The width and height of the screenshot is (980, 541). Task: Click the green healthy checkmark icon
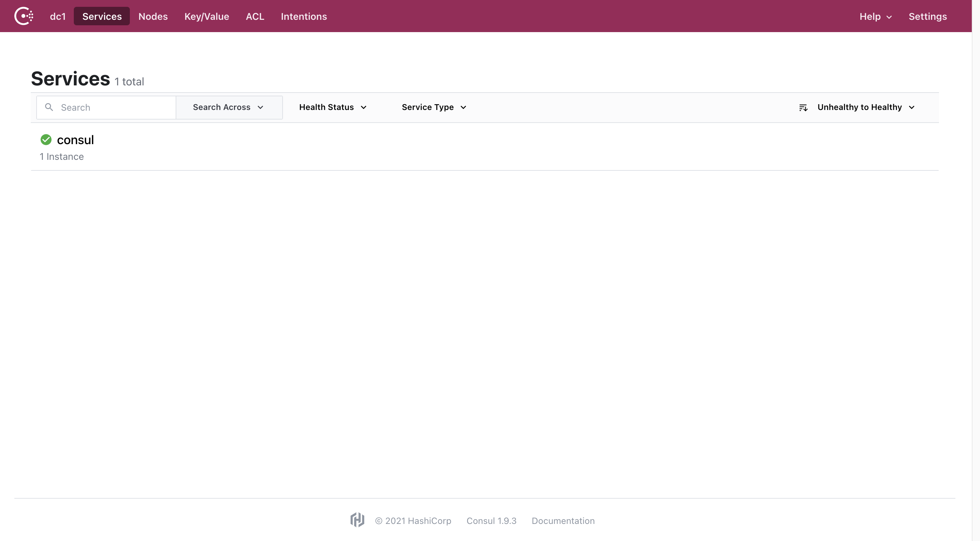(x=46, y=140)
